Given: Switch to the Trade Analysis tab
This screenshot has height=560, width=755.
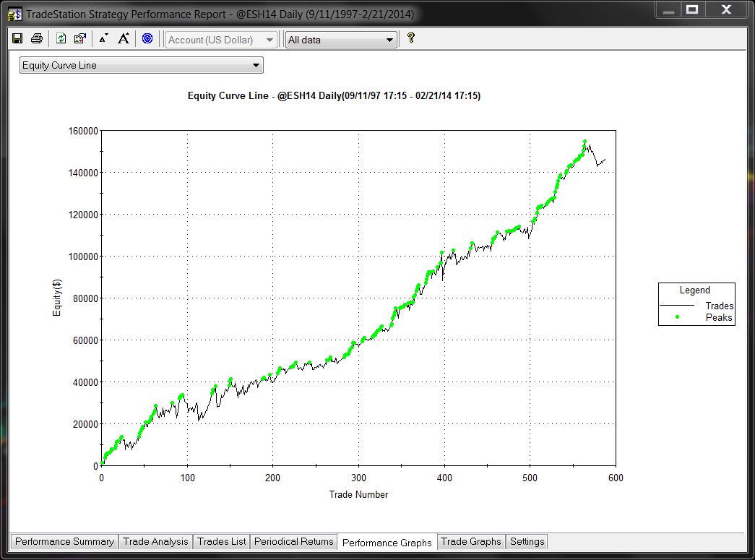Looking at the screenshot, I should click(155, 542).
